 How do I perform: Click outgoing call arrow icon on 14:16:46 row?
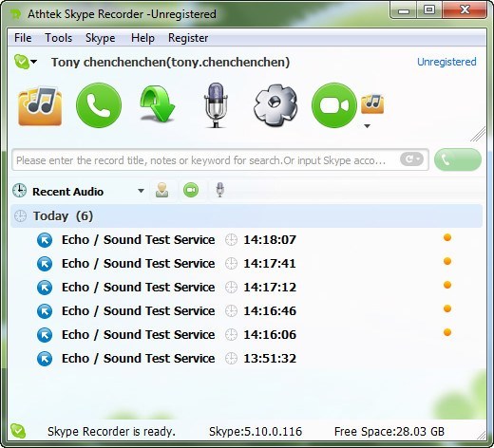45,311
